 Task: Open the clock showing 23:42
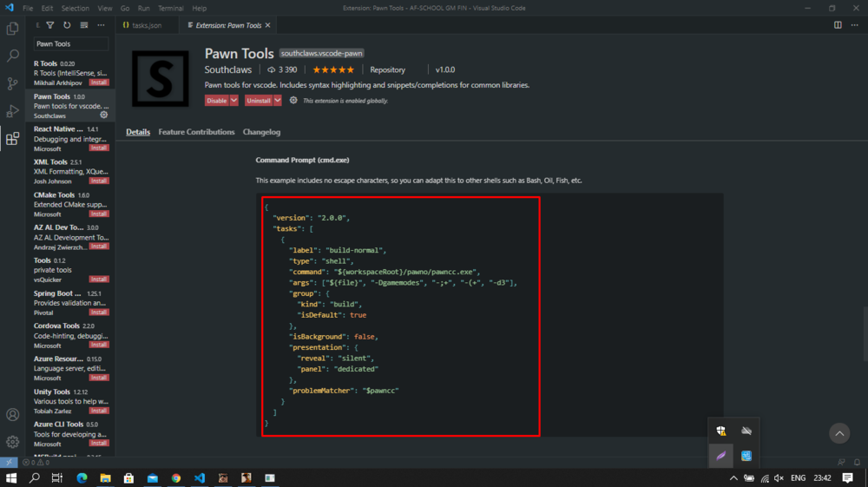pyautogui.click(x=822, y=477)
